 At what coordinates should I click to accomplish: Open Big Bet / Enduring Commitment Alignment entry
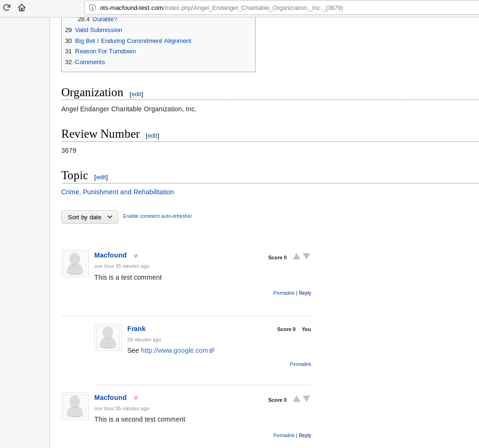(x=133, y=41)
